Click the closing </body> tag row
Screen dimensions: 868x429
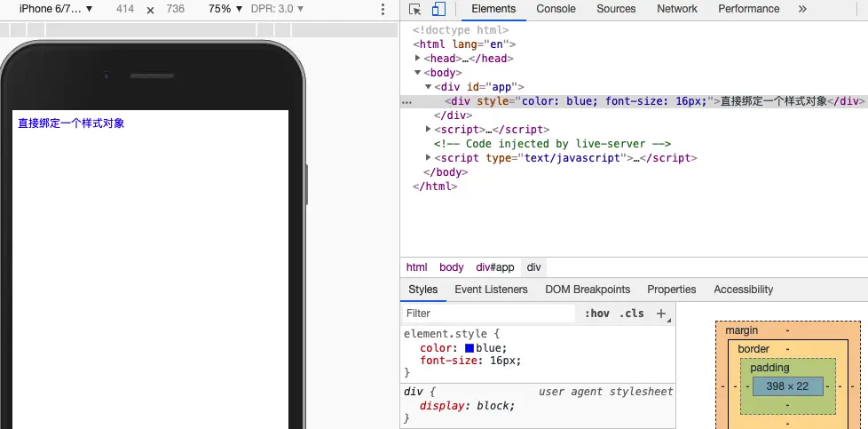(x=446, y=171)
